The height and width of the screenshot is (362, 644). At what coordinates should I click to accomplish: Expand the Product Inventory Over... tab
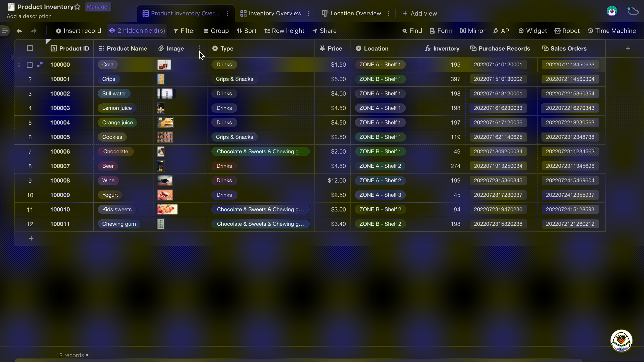[x=227, y=13]
